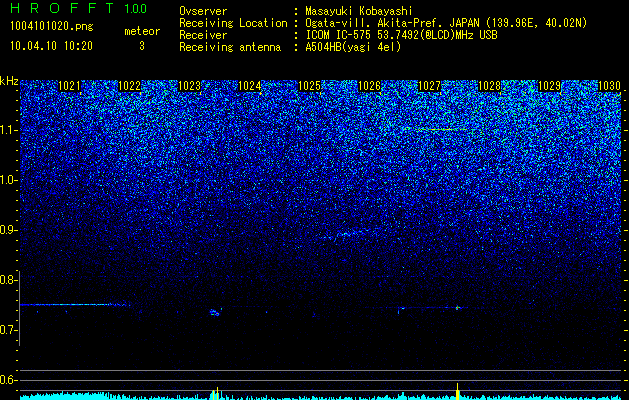Image resolution: width=629 pixels, height=400 pixels.
Task: Click the HROFFT title text
Action: [62, 8]
